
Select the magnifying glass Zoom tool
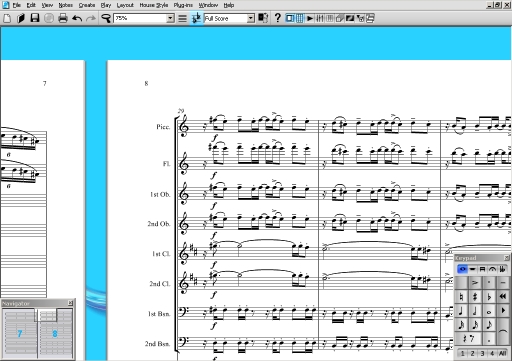[x=106, y=18]
